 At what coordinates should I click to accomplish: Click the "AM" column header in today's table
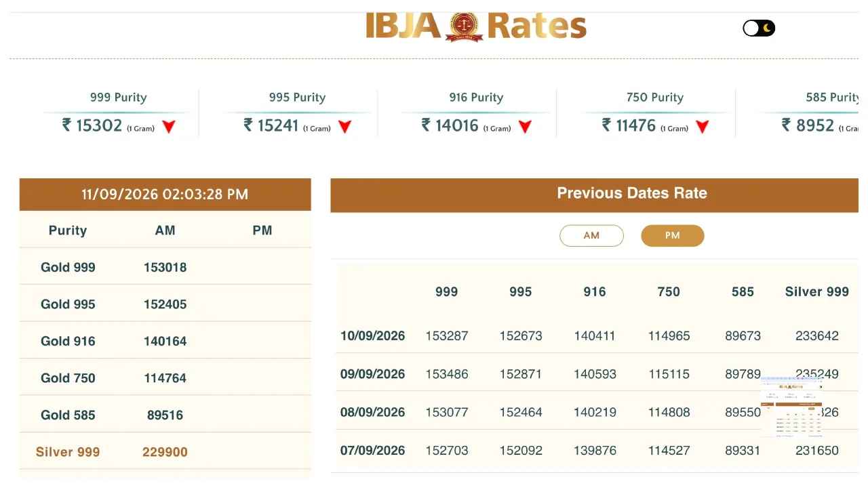click(x=165, y=230)
